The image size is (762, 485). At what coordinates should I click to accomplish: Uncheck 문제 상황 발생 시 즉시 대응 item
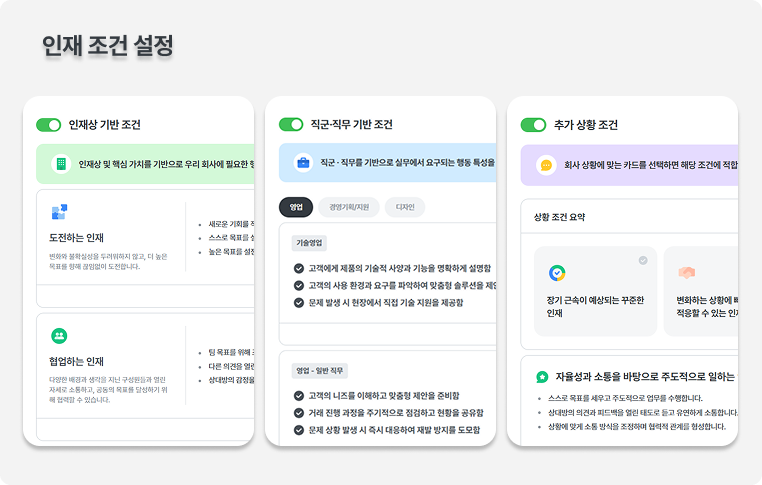tap(299, 430)
